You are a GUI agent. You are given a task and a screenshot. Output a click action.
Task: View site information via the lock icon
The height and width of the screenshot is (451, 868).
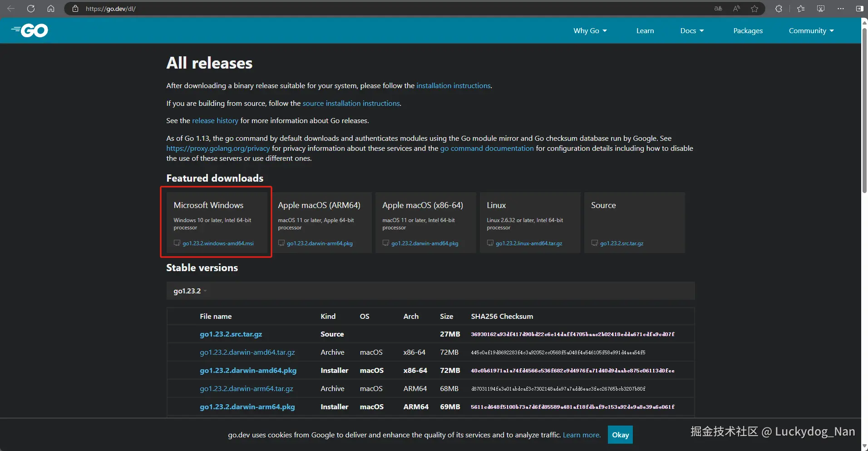click(75, 9)
